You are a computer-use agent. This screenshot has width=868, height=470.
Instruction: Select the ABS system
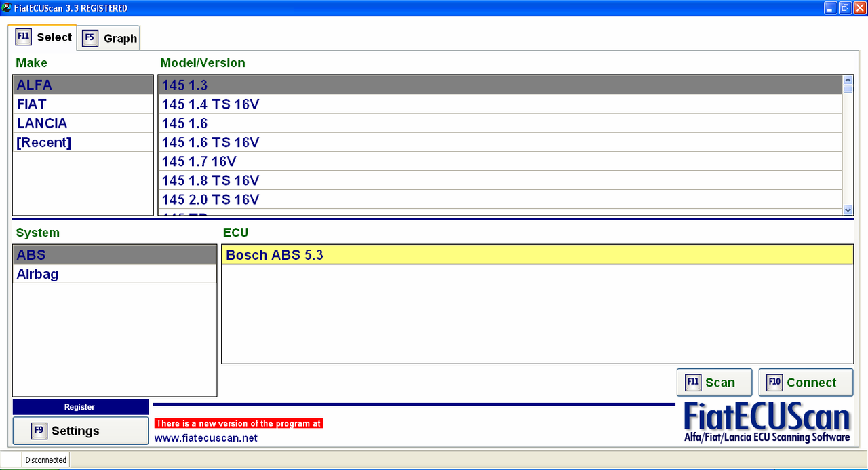click(x=115, y=254)
